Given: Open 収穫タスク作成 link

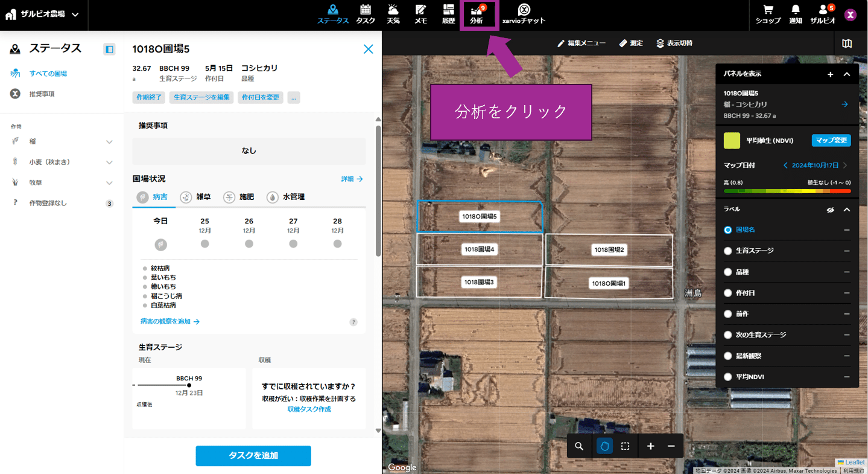Looking at the screenshot, I should click(x=309, y=409).
